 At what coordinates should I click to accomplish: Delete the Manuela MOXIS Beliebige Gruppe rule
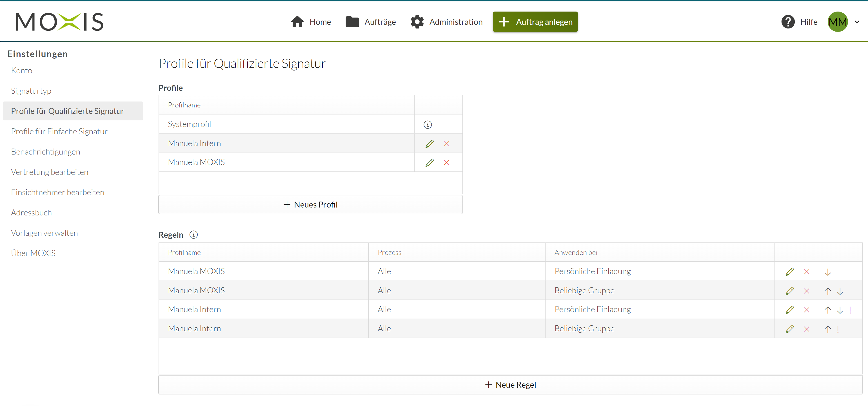(806, 291)
